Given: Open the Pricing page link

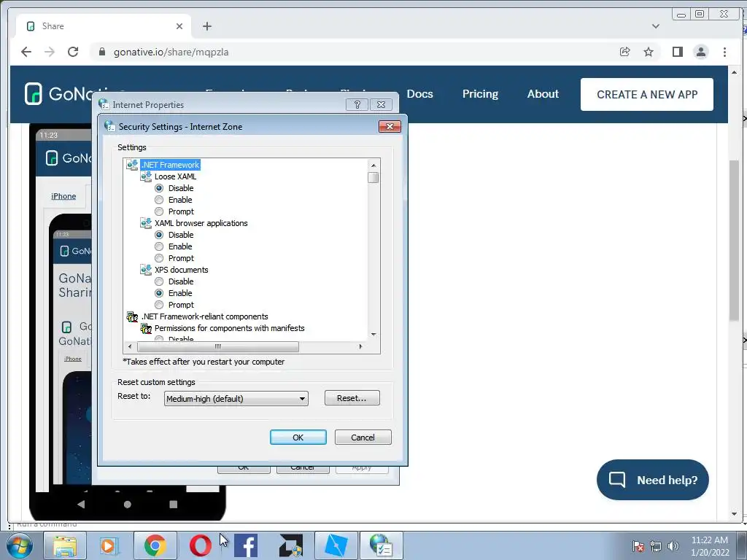Looking at the screenshot, I should click(x=480, y=94).
